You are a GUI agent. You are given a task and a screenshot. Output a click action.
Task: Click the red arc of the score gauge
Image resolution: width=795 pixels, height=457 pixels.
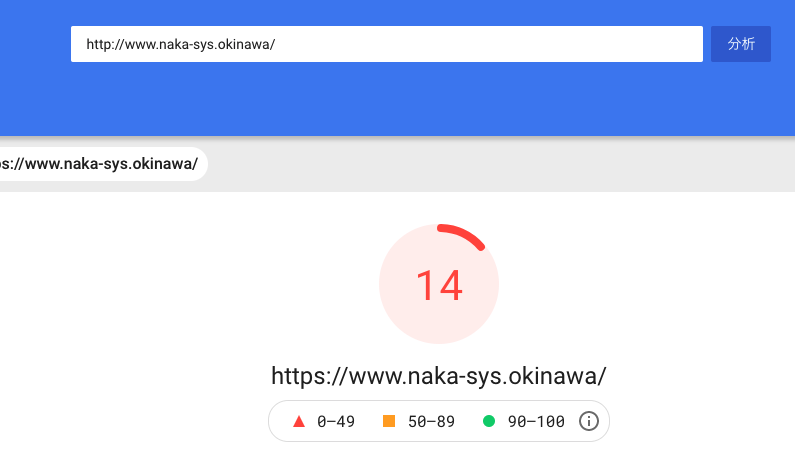coord(464,234)
